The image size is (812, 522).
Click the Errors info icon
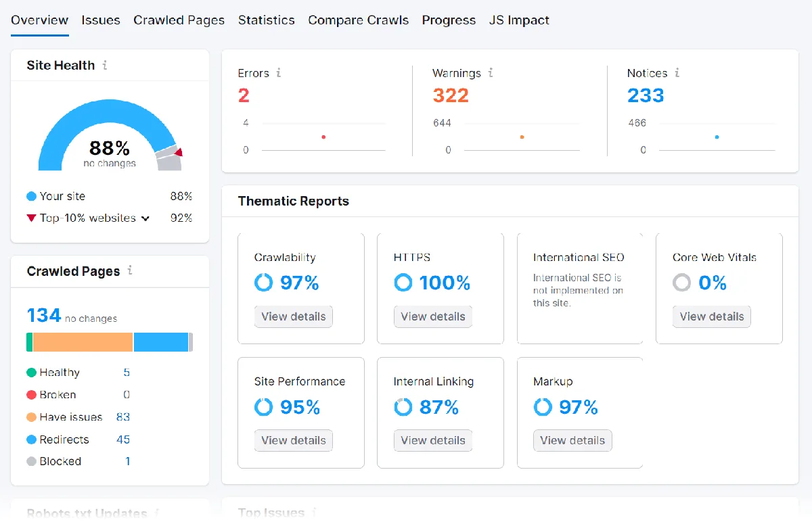point(278,73)
